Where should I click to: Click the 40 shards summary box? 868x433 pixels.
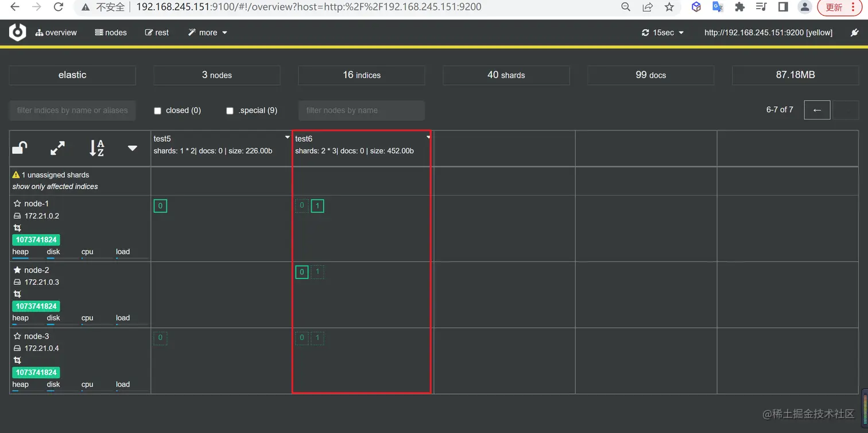pyautogui.click(x=506, y=75)
